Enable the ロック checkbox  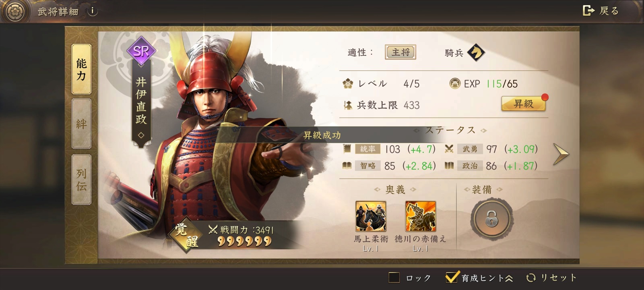pos(394,278)
